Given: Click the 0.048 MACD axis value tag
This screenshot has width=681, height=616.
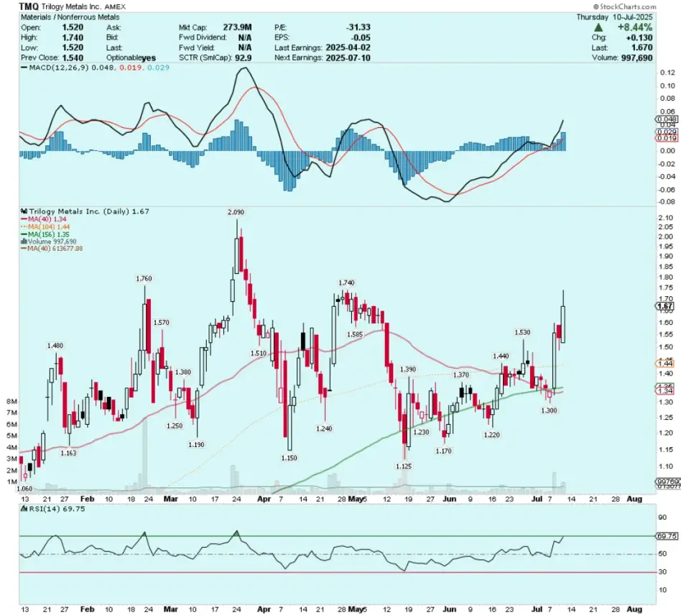Looking at the screenshot, I should click(x=666, y=119).
